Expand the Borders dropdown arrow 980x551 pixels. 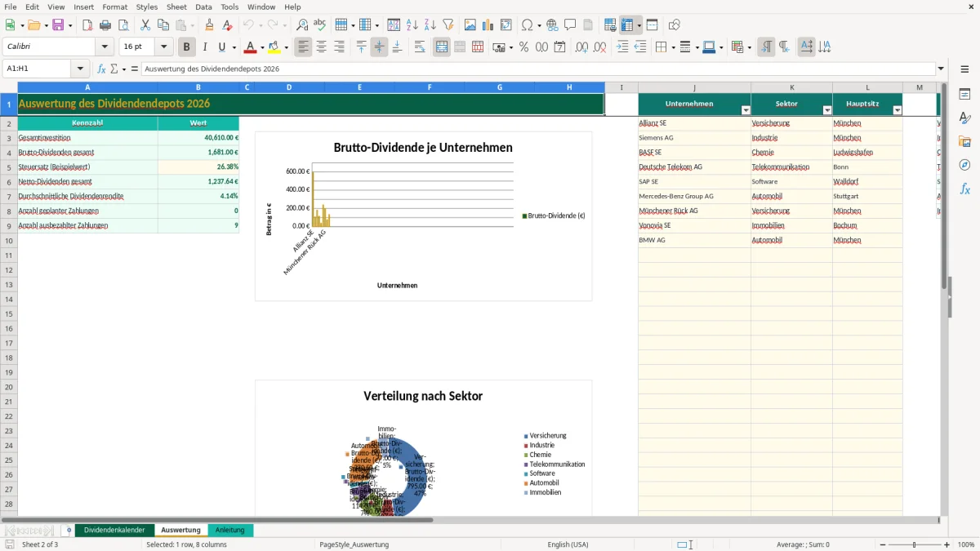[672, 47]
